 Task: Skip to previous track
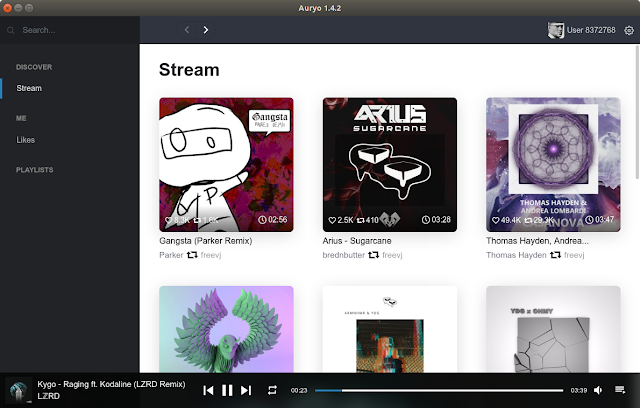pyautogui.click(x=208, y=390)
